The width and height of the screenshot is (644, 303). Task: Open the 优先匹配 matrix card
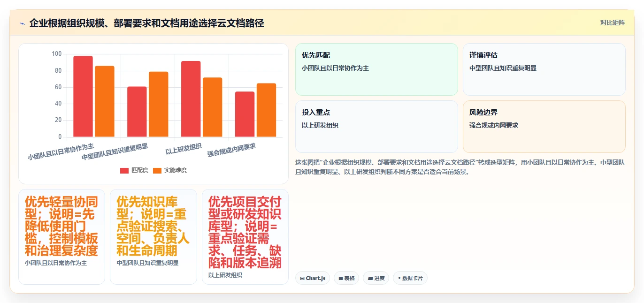click(x=376, y=69)
